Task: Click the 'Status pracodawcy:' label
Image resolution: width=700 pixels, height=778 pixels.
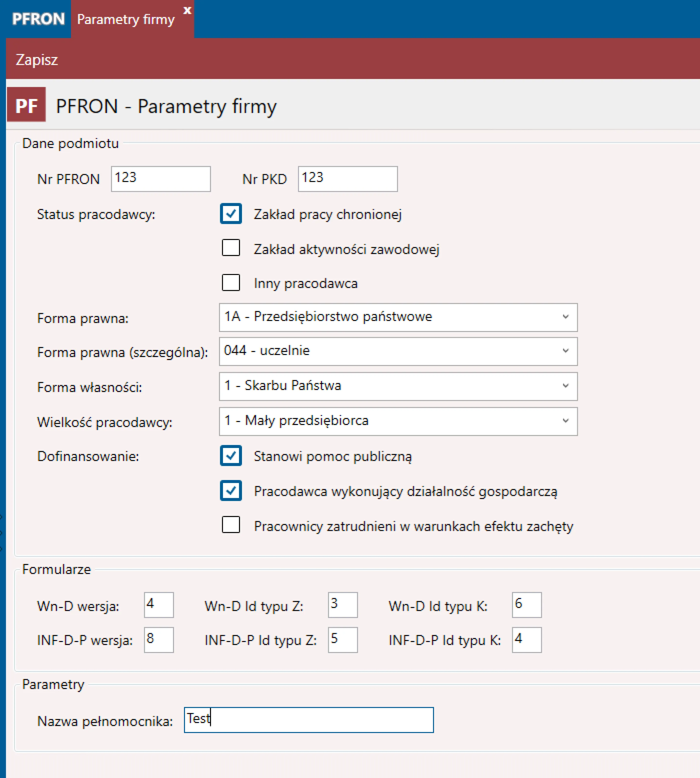Action: (x=96, y=215)
